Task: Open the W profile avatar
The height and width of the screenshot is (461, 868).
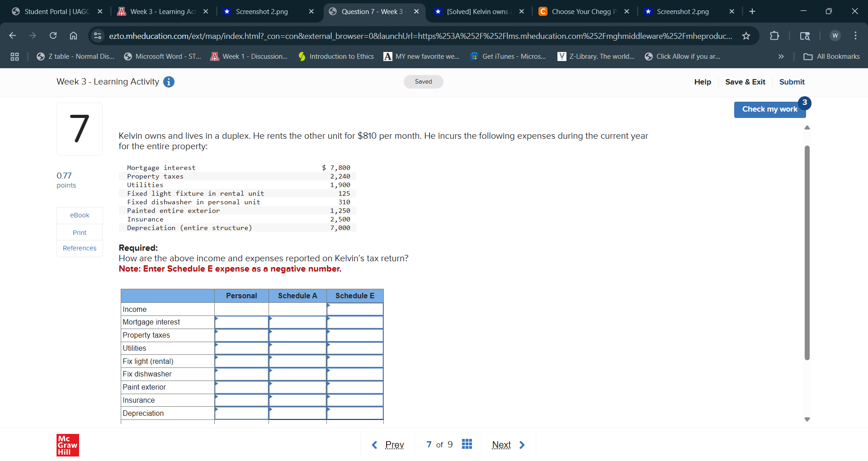Action: [835, 35]
